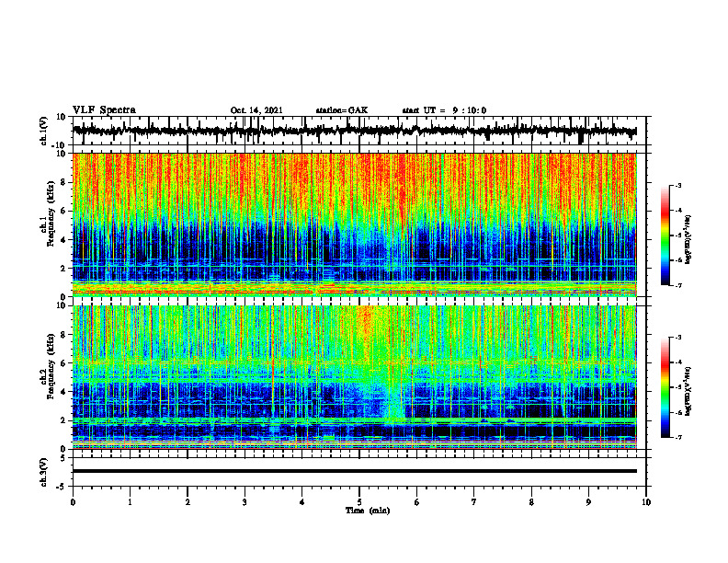Viewport: 728px width, 563px height.
Task: Click the "-3" label on ch.2 color scale
Action: (678, 338)
